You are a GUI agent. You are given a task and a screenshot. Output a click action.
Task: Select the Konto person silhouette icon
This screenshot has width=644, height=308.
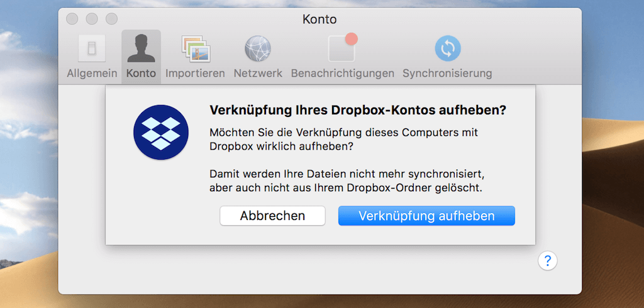pos(142,48)
